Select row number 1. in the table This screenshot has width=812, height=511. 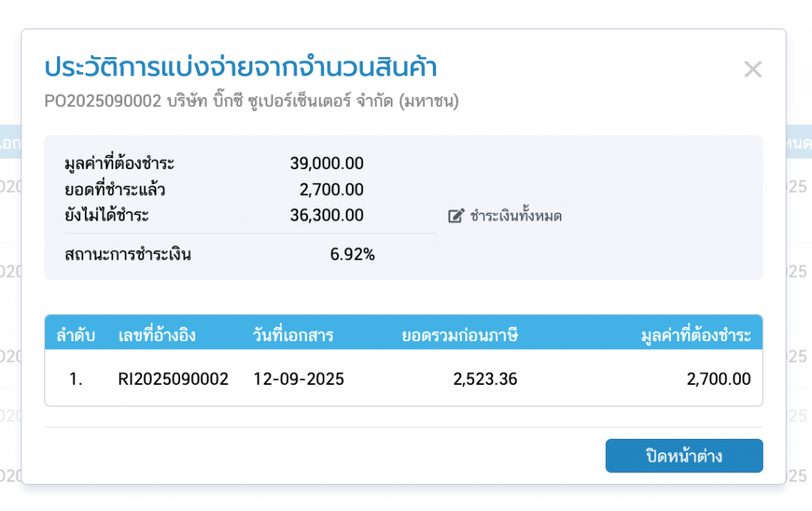76,379
